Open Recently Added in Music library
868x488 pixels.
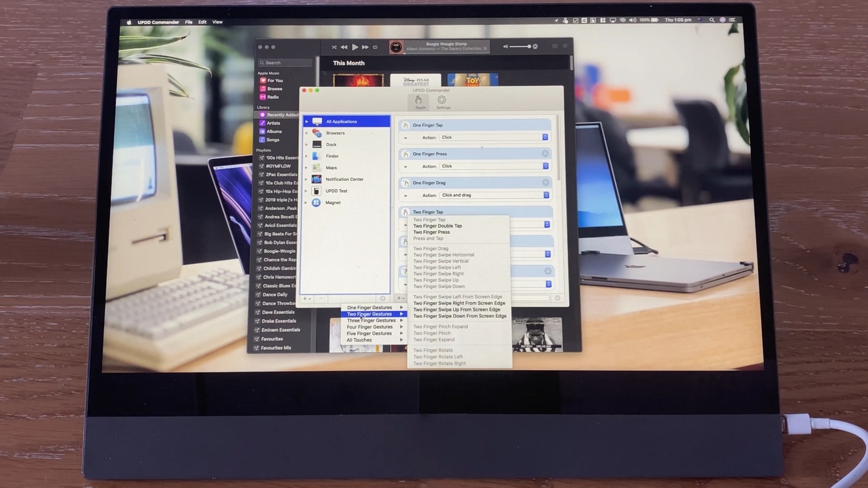click(x=282, y=115)
